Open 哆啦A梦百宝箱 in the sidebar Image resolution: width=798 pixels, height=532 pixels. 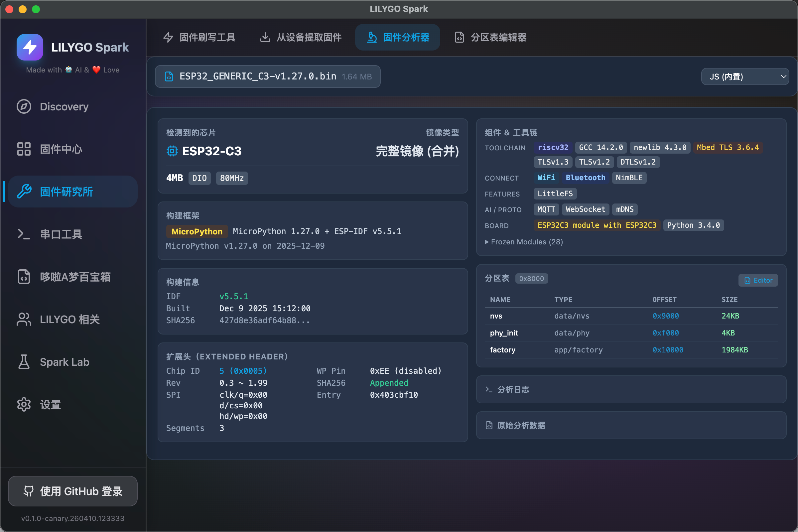tap(73, 277)
